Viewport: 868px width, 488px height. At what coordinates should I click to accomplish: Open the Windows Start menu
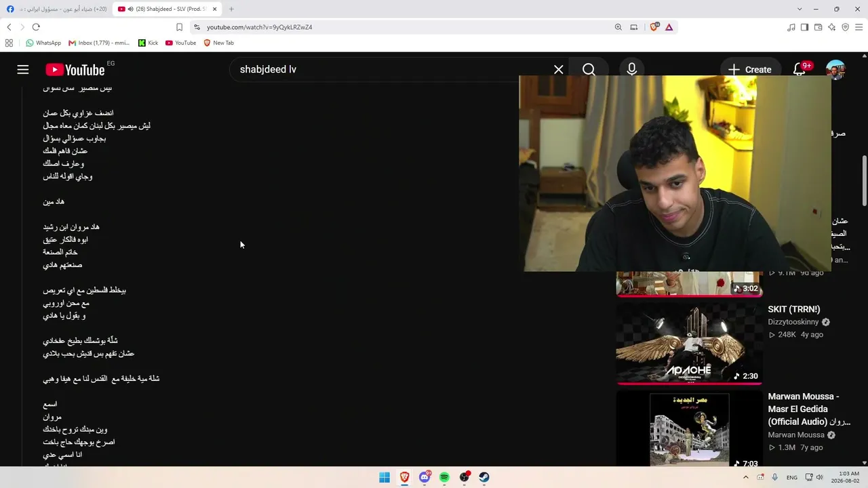(384, 477)
